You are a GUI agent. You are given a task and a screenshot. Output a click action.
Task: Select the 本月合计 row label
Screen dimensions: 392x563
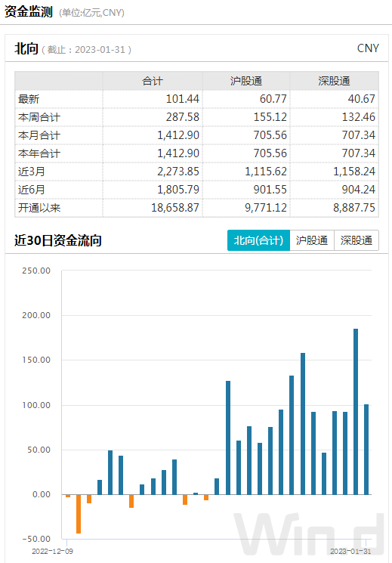[x=39, y=135]
